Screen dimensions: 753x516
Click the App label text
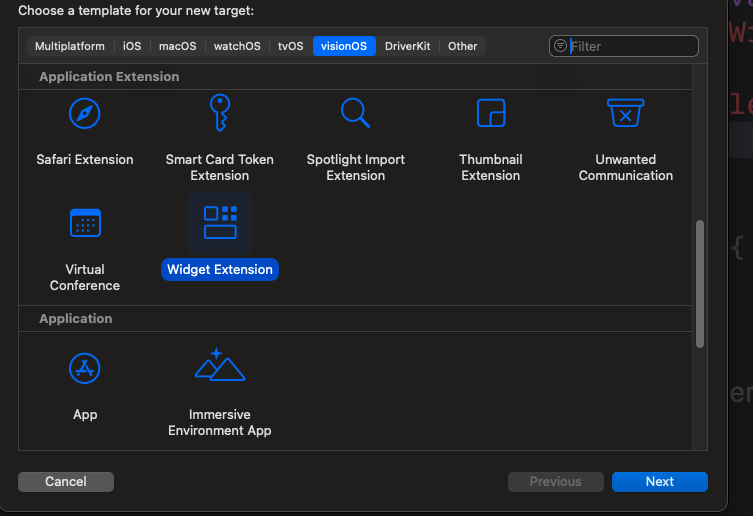pyautogui.click(x=85, y=414)
